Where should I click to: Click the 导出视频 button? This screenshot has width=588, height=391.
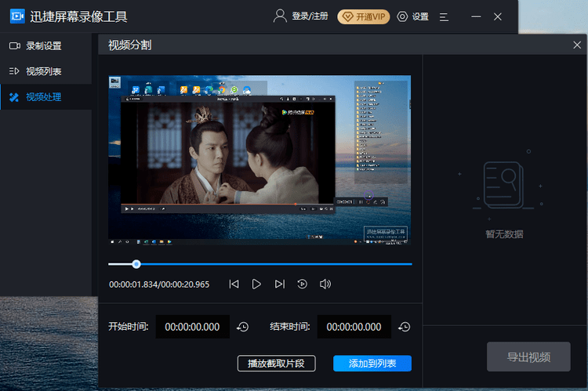click(528, 357)
